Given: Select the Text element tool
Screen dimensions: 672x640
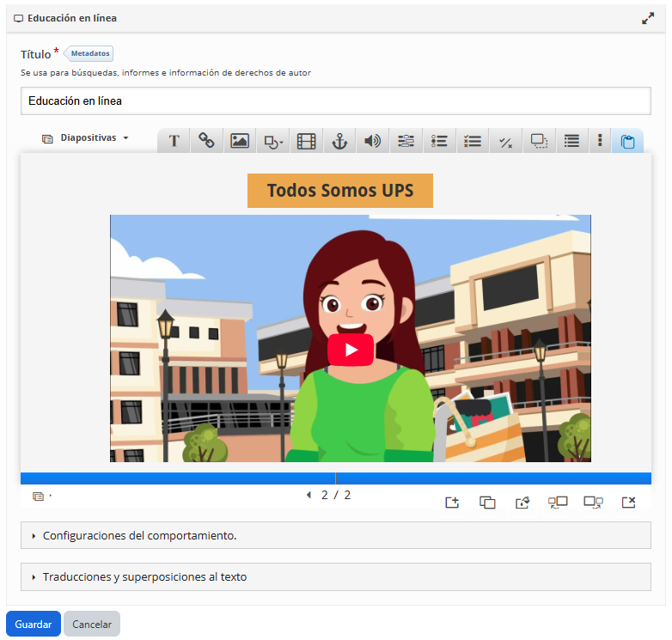Looking at the screenshot, I should tap(174, 141).
